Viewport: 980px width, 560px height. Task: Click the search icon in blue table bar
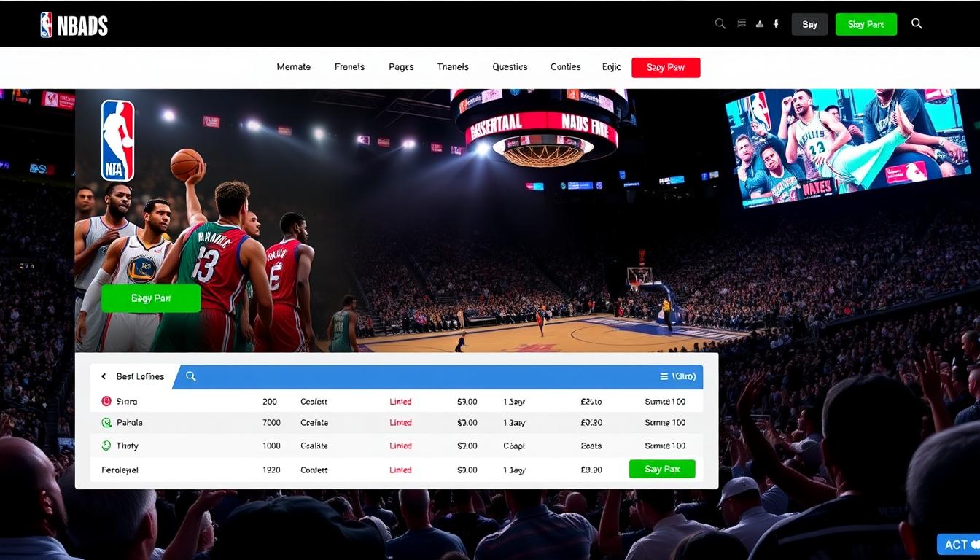pos(191,376)
